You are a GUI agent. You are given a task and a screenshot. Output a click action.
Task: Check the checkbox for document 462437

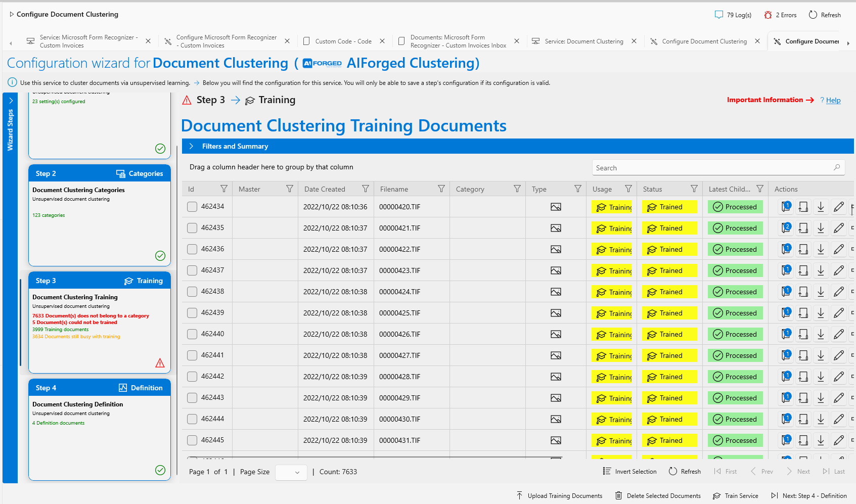(192, 270)
